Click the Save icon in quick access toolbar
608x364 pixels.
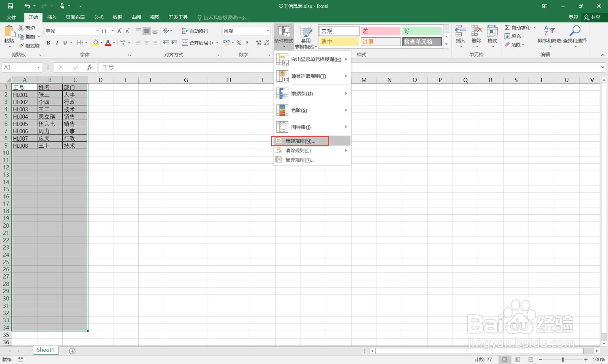click(10, 6)
